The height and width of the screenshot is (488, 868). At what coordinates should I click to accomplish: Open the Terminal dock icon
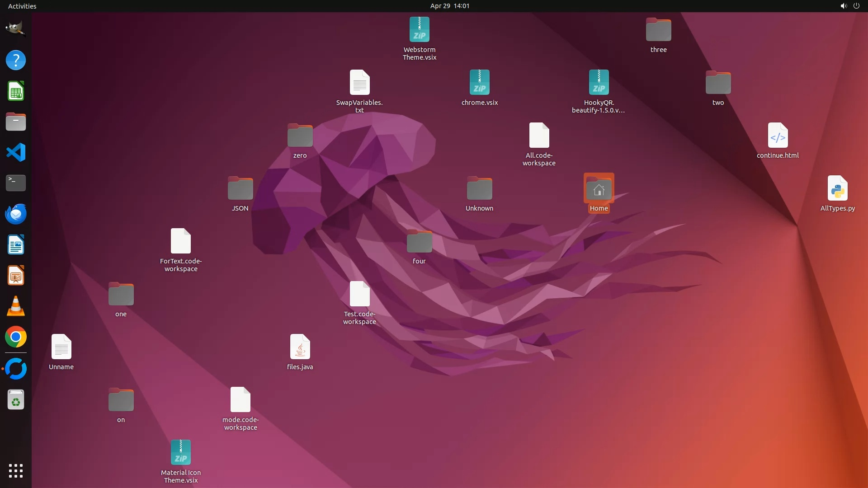click(15, 183)
